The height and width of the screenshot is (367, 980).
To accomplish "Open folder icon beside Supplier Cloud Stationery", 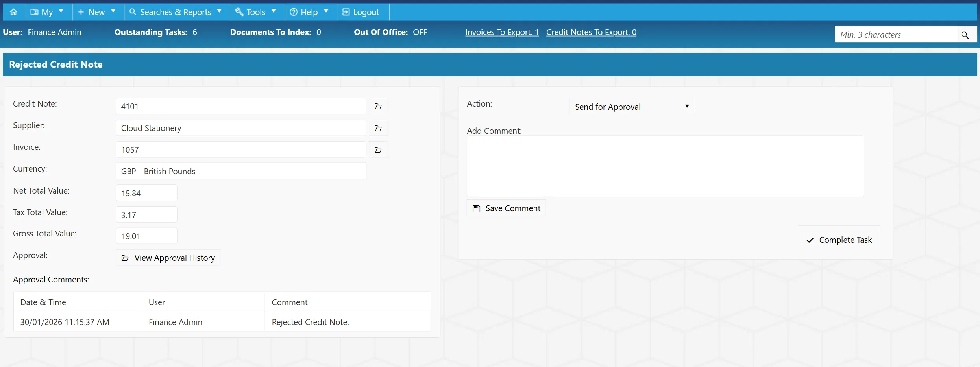I will [378, 128].
